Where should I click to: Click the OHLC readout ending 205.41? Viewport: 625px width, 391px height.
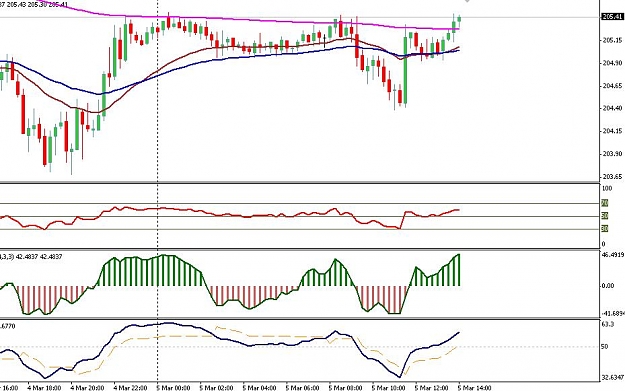tap(34, 4)
